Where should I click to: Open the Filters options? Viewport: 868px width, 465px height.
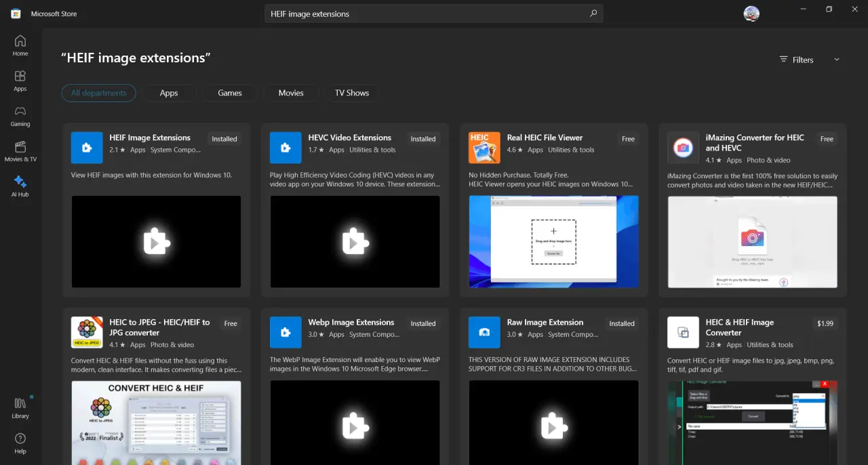796,59
